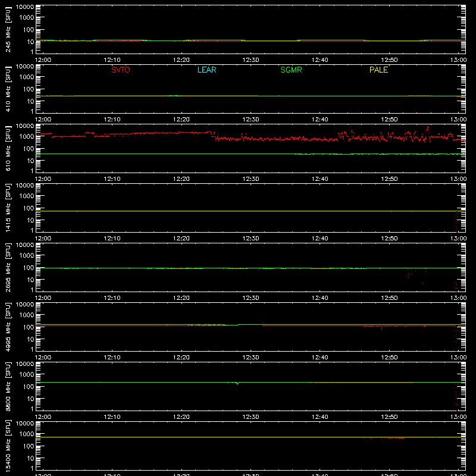Click the 100 y-axis value on 2695 MHz panel
The image size is (476, 476).
click(29, 268)
